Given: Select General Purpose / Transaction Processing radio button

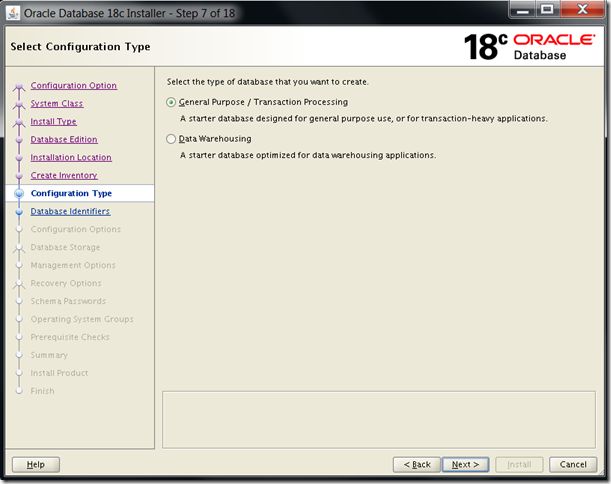Looking at the screenshot, I should (171, 102).
